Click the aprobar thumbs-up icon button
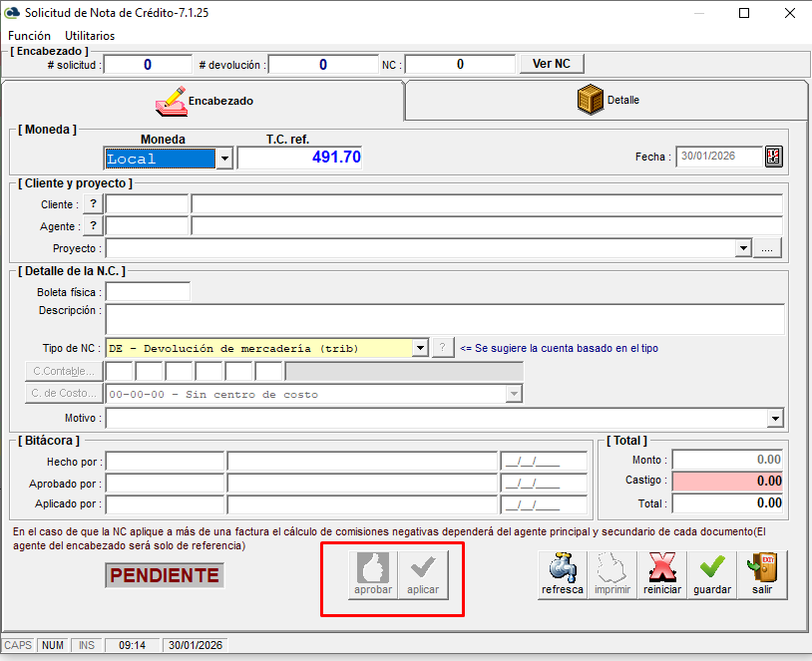The height and width of the screenshot is (661, 812). [x=373, y=574]
